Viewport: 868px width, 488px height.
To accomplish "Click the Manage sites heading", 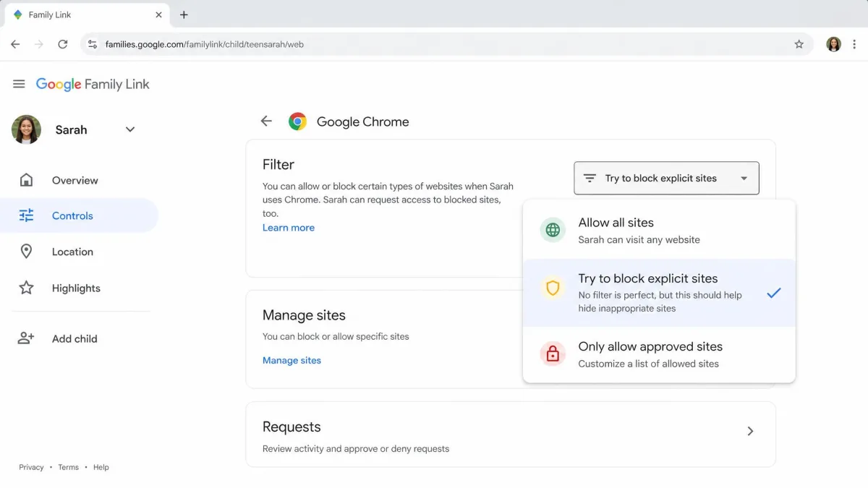I will 304,315.
